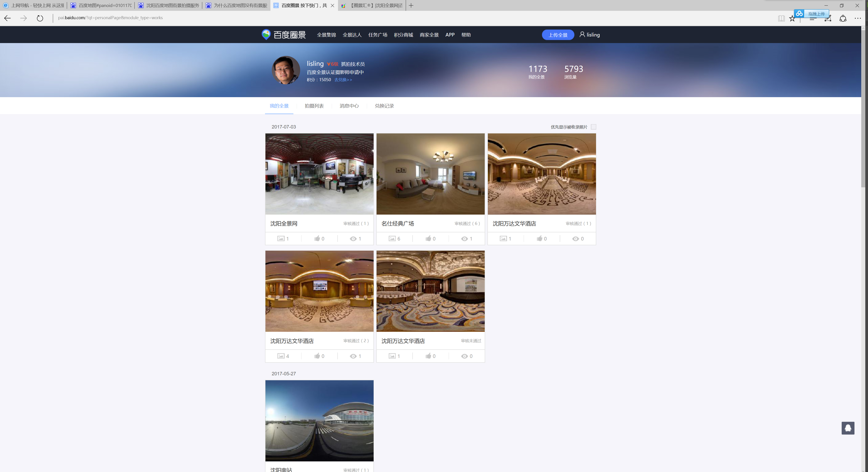Click thumbs-up icon on 审核未通过 card

[x=428, y=356]
